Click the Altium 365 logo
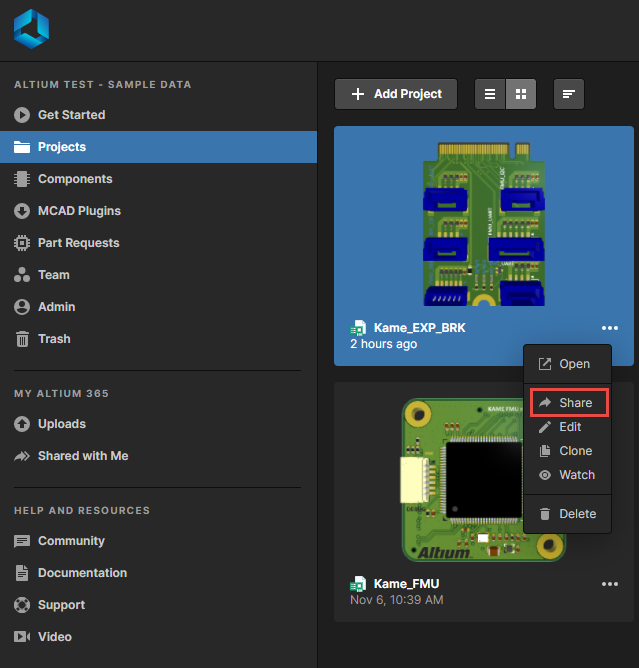 [x=32, y=29]
